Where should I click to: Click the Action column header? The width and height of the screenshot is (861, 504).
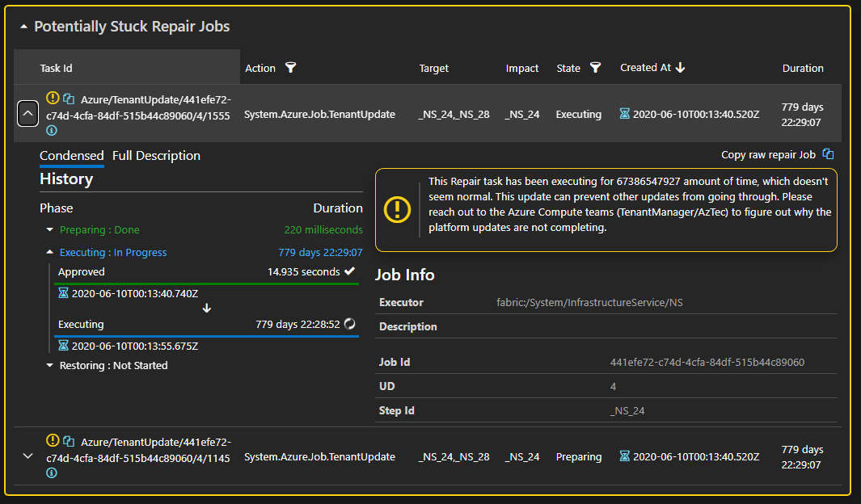pyautogui.click(x=260, y=68)
